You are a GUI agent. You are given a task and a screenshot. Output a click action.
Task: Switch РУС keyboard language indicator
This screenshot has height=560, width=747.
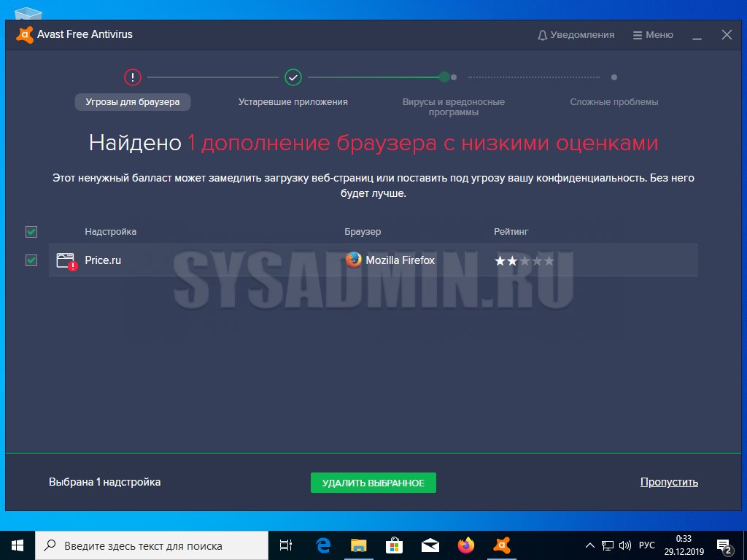click(647, 545)
